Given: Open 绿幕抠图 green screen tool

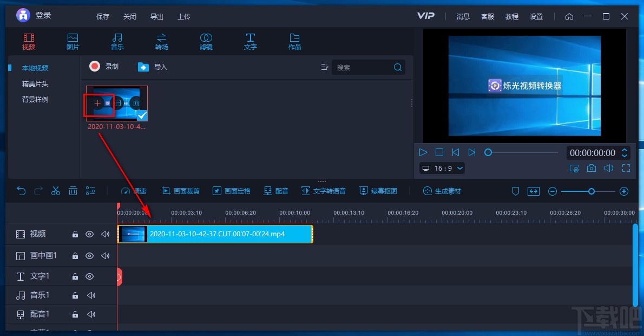Looking at the screenshot, I should [378, 191].
